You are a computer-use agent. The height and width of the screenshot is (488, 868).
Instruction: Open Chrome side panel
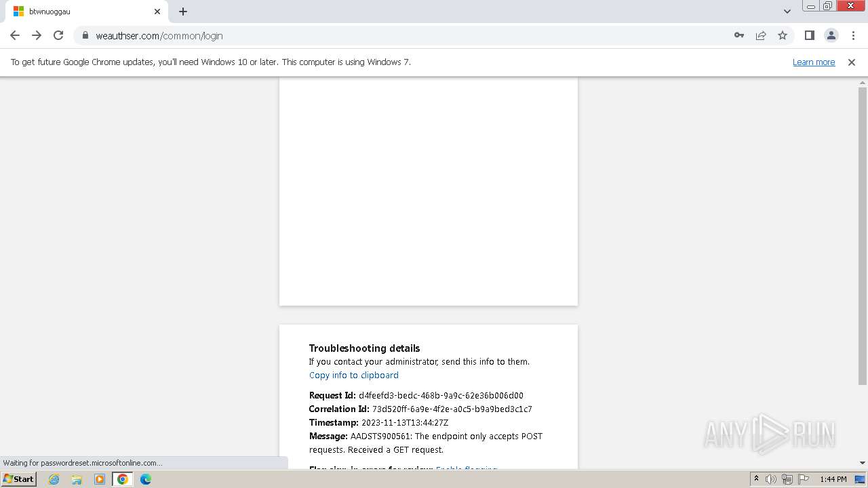coord(809,35)
